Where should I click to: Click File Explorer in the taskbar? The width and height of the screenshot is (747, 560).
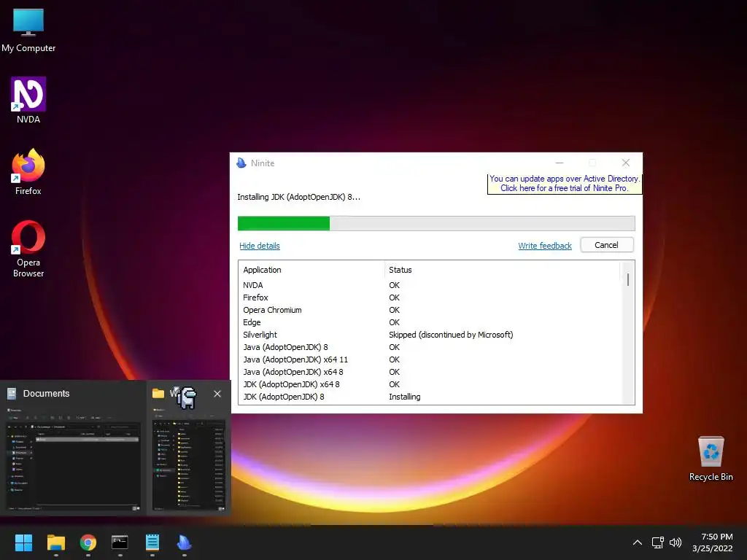[55, 542]
